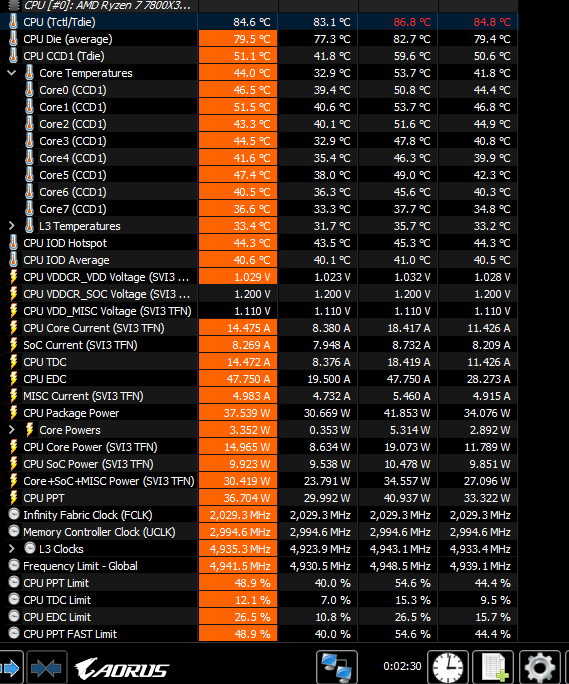The image size is (569, 684).
Task: Click clock icon beside CPU PPT FAST Limit
Action: click(14, 633)
